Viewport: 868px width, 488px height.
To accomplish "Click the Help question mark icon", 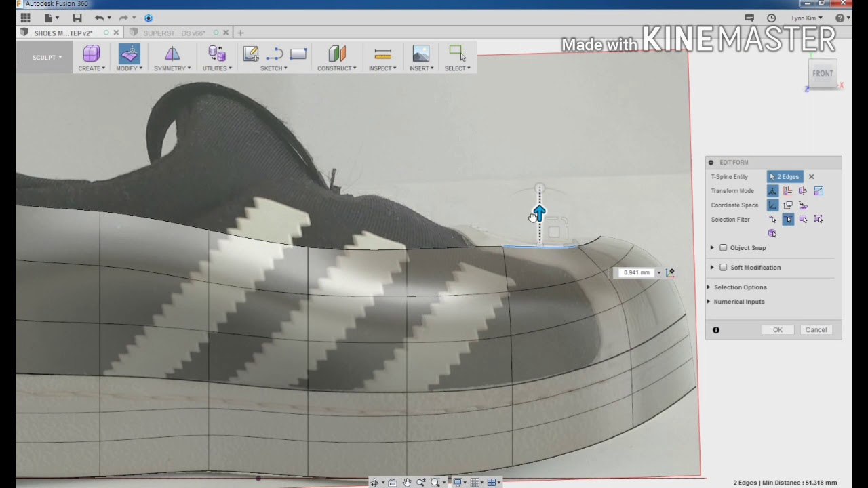I will 840,18.
